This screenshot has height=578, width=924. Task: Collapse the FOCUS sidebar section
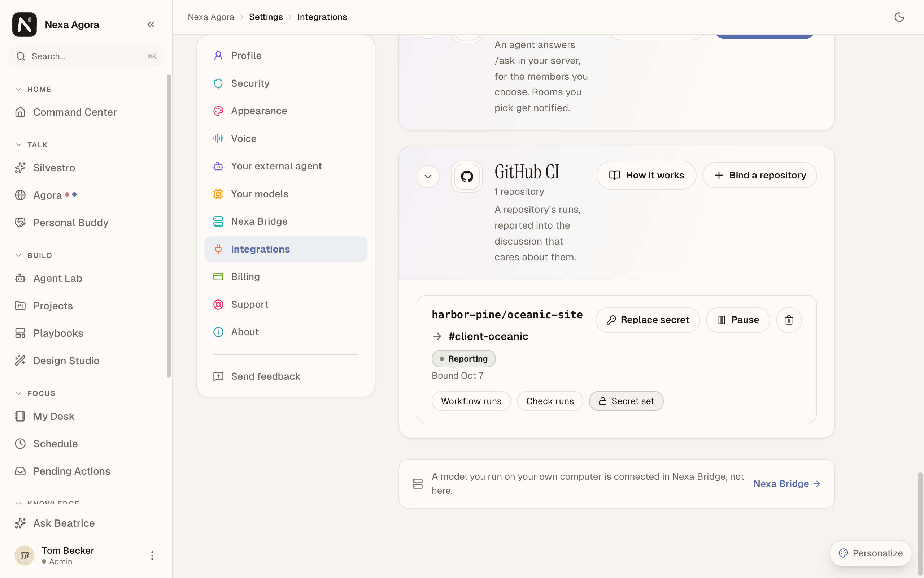(35, 394)
